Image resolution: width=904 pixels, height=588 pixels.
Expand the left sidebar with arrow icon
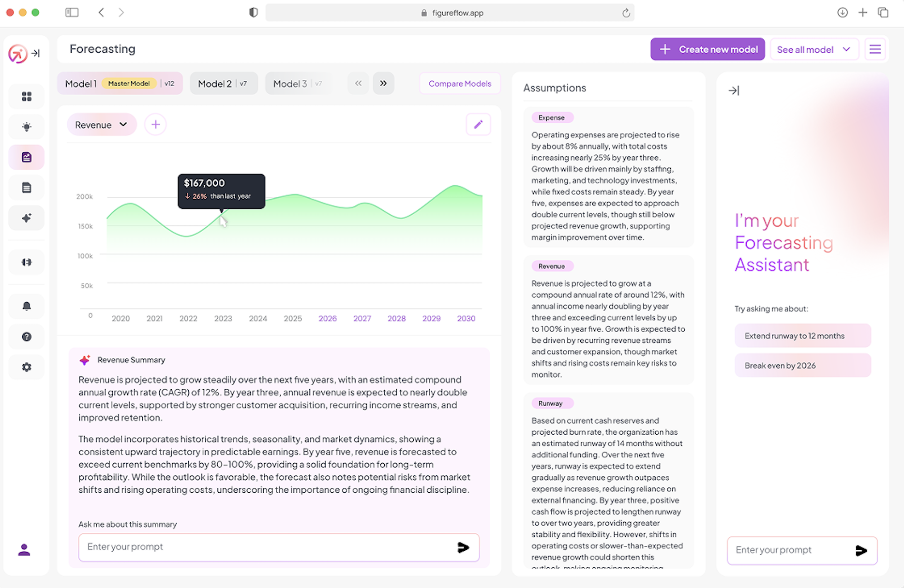(36, 53)
